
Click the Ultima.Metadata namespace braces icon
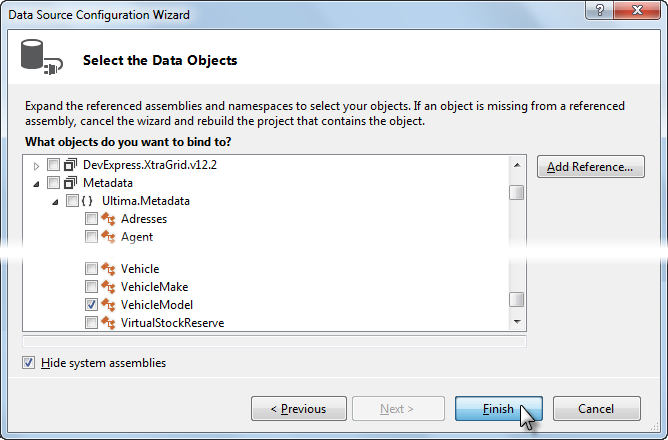pos(87,201)
